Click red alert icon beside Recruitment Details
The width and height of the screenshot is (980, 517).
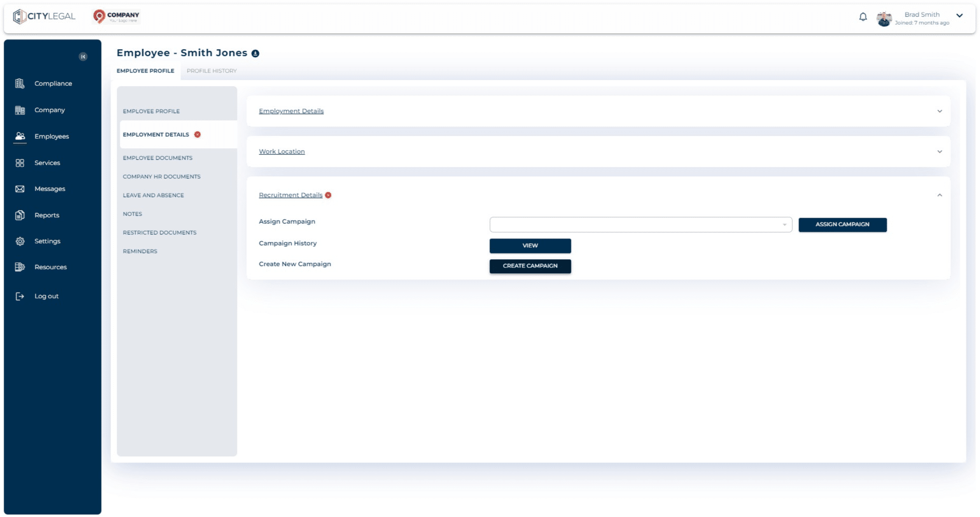pos(328,195)
